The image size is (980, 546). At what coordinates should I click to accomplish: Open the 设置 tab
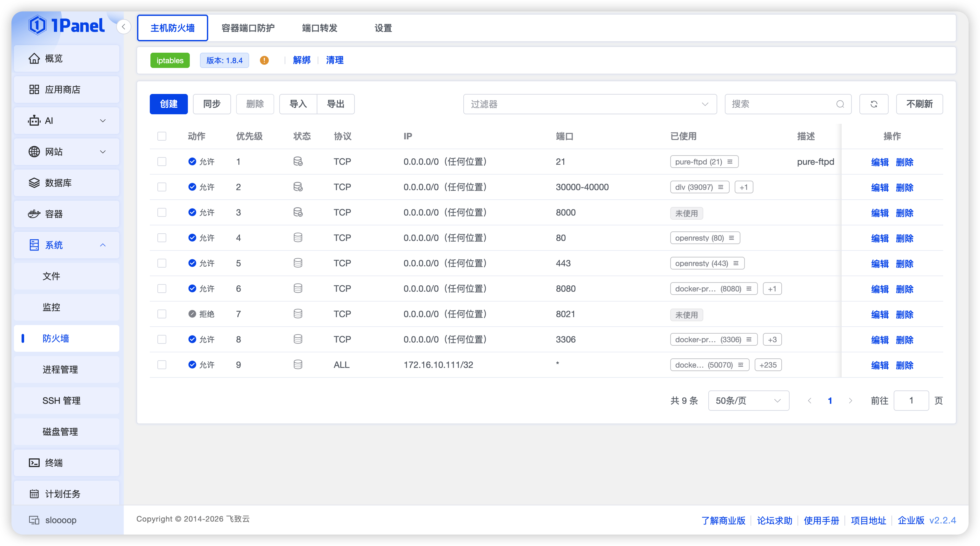click(383, 28)
